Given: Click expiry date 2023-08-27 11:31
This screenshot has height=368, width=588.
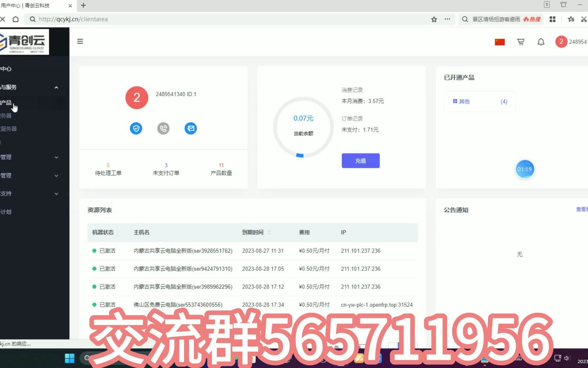Looking at the screenshot, I should (x=263, y=251).
